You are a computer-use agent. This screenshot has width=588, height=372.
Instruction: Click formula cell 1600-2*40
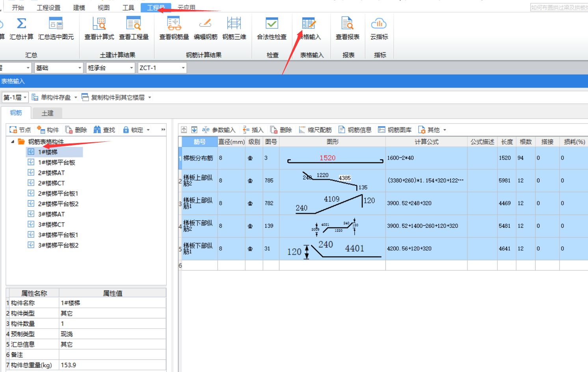[426, 158]
